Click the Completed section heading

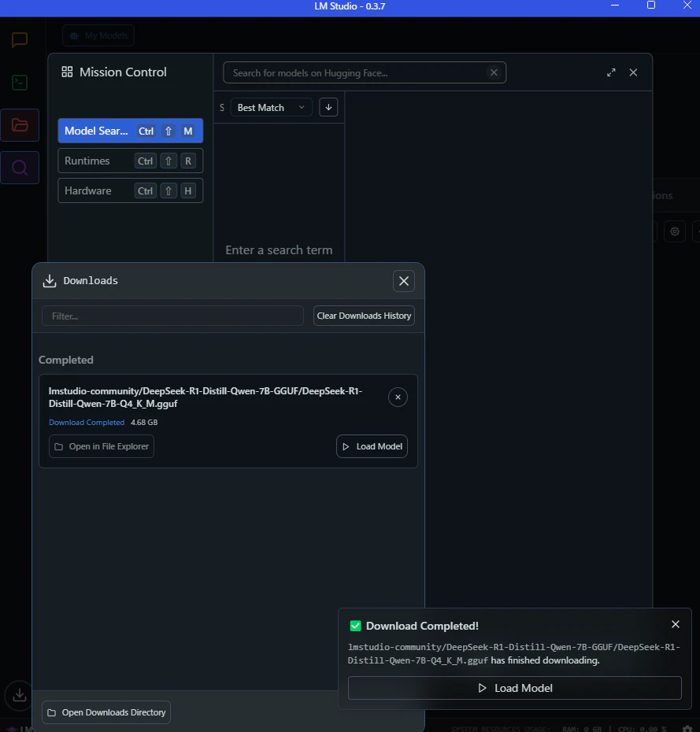coord(66,360)
